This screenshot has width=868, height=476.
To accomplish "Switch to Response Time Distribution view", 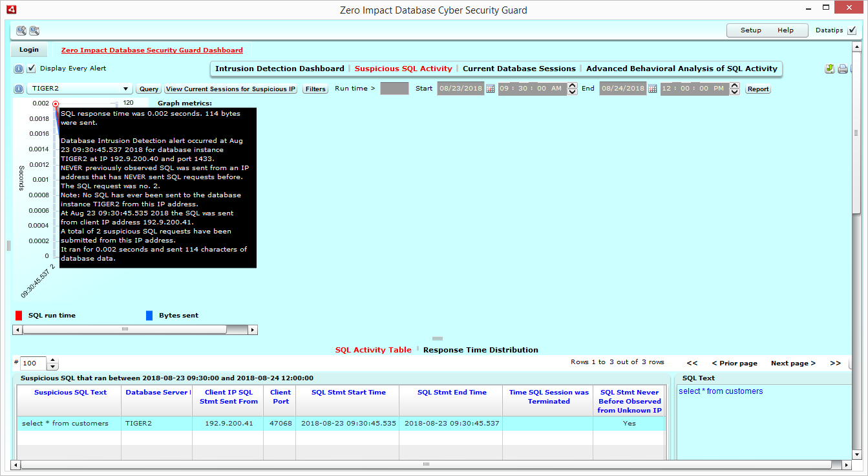I will click(480, 350).
